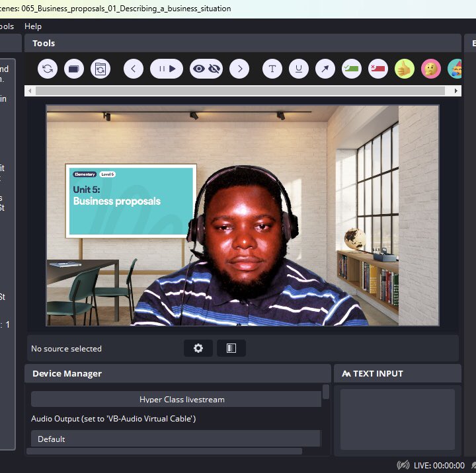
Task: Click the toolbar scrollbar right arrow
Action: (456, 91)
